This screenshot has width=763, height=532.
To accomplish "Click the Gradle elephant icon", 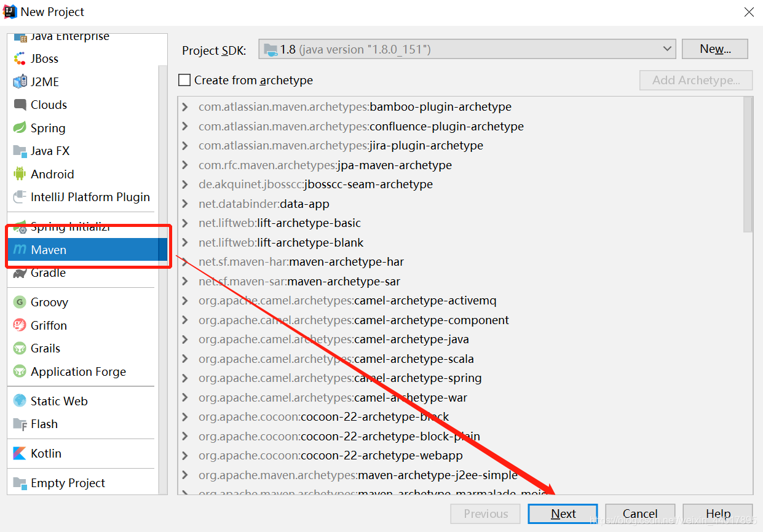I will (x=20, y=273).
